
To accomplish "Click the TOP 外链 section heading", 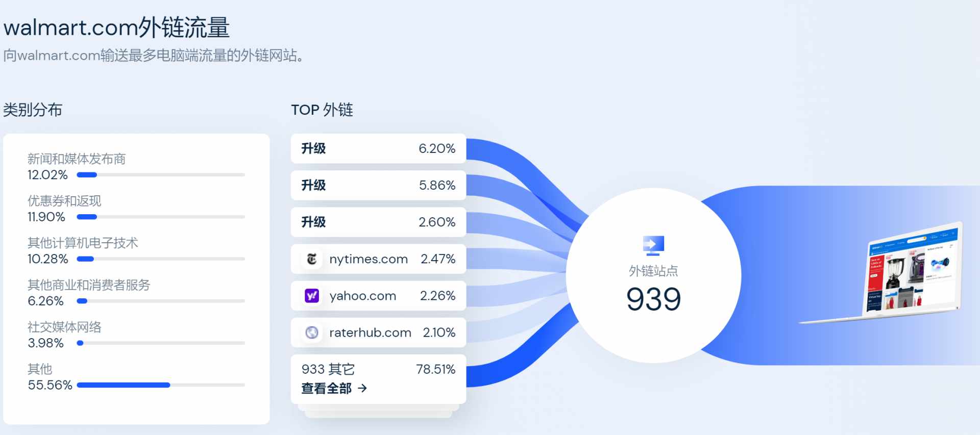I will tap(322, 110).
